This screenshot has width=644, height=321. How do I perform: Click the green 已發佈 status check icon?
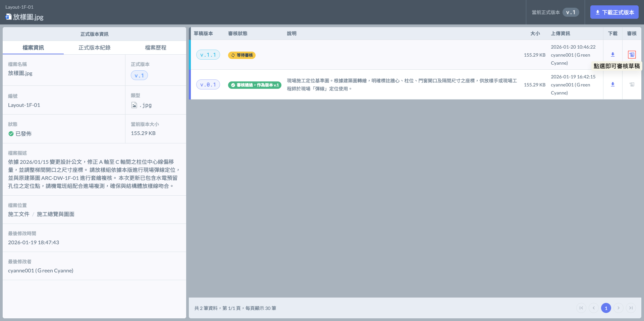(11, 134)
